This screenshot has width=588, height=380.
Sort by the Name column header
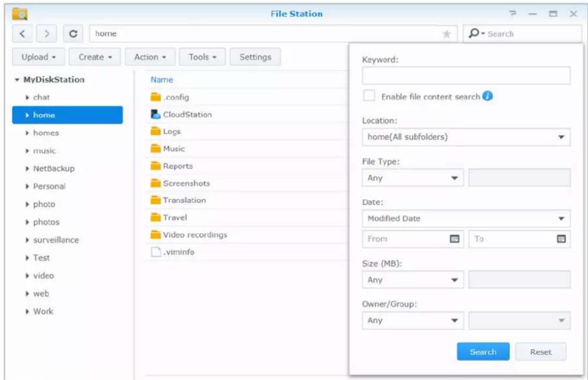coord(162,79)
